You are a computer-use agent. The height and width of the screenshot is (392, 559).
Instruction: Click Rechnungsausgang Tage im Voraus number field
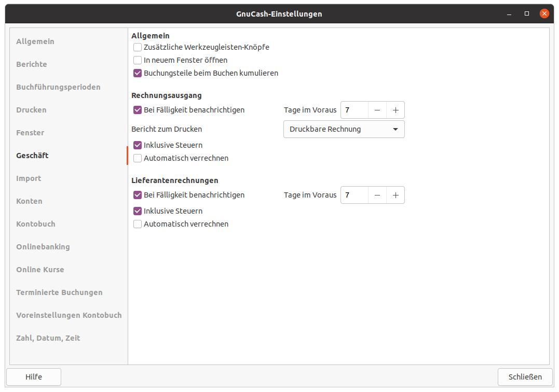pos(355,110)
